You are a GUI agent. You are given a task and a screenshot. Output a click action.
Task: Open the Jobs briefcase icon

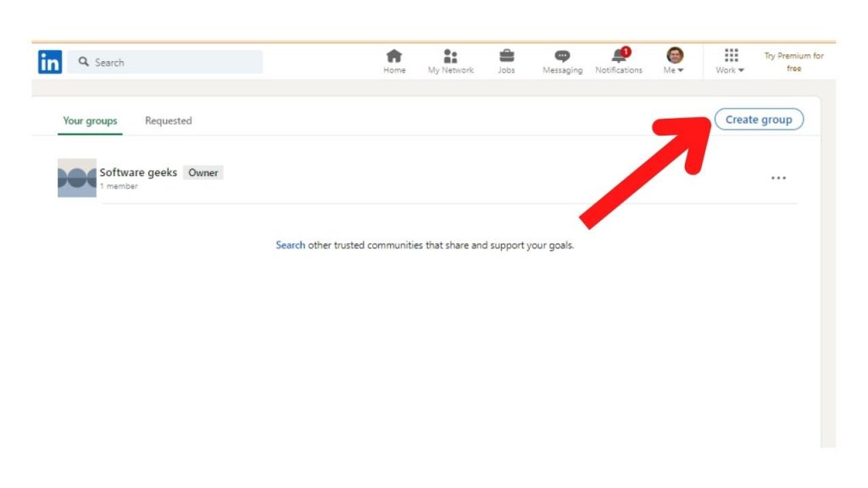(x=507, y=56)
